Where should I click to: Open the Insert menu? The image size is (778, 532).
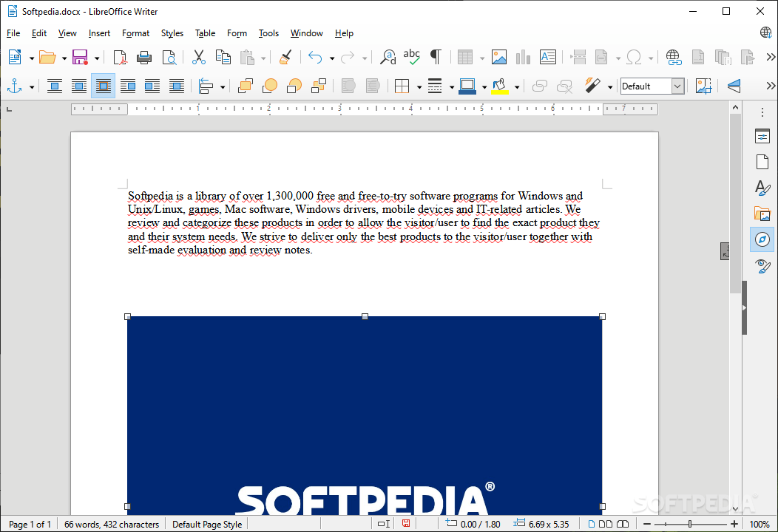99,33
